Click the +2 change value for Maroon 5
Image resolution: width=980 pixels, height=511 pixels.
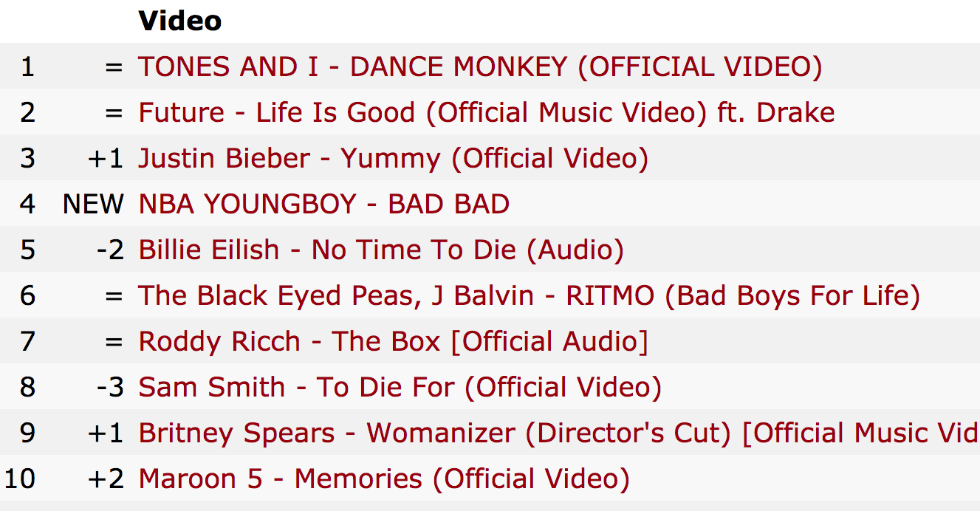click(106, 479)
